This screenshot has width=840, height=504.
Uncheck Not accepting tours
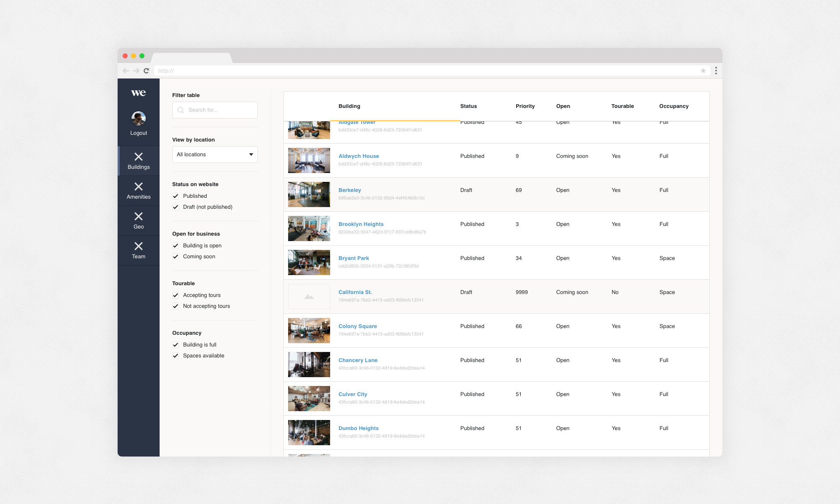pos(176,306)
